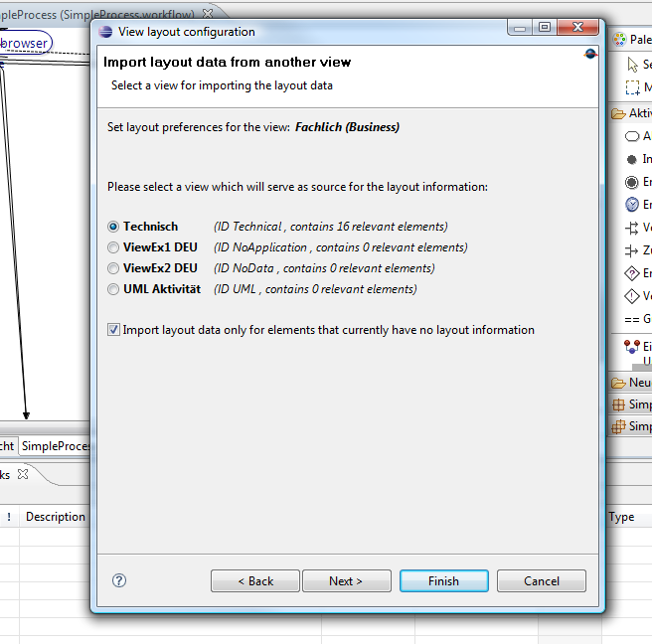The image size is (652, 644).
Task: Select the rounded activity shape tool in palette
Action: [632, 136]
